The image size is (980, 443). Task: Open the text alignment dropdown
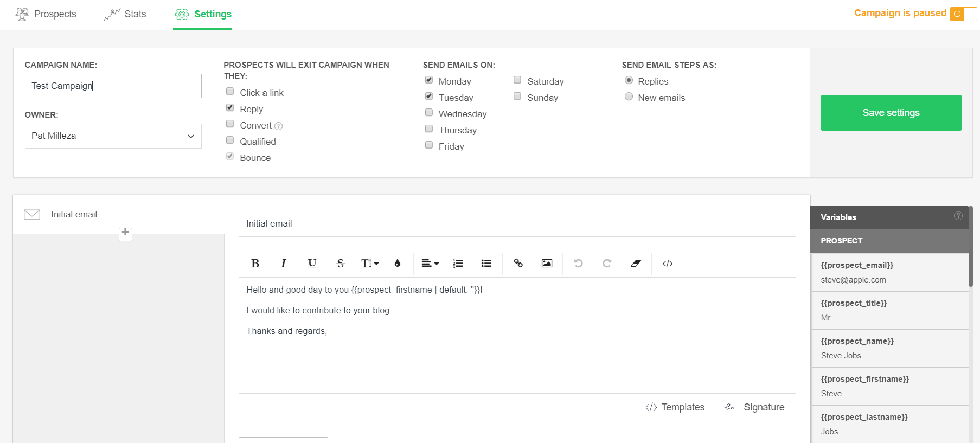point(430,264)
